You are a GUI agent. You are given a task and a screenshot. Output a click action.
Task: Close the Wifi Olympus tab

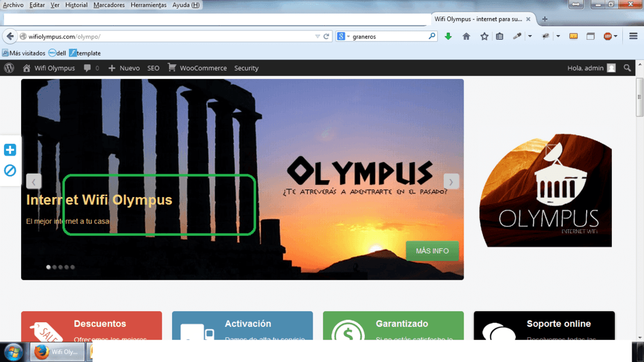[528, 19]
